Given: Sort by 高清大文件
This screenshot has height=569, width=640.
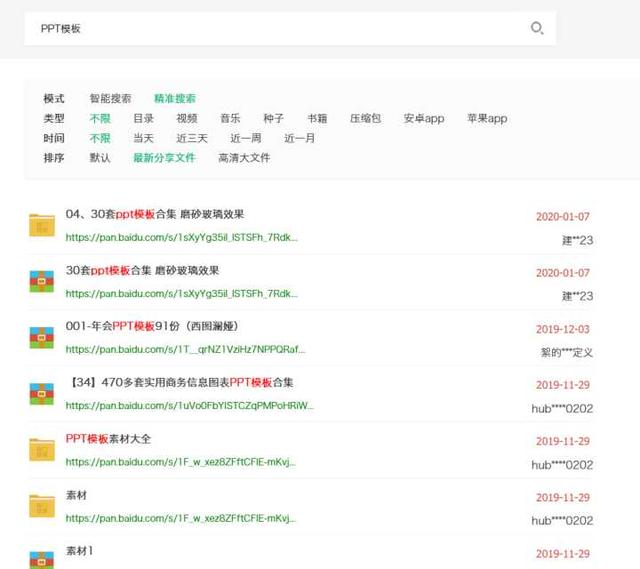Looking at the screenshot, I should click(244, 158).
